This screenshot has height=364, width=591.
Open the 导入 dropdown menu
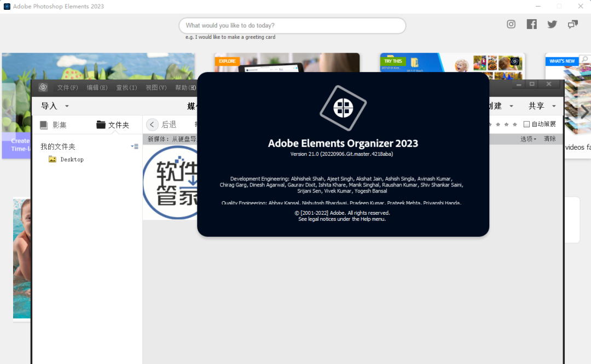pos(55,106)
